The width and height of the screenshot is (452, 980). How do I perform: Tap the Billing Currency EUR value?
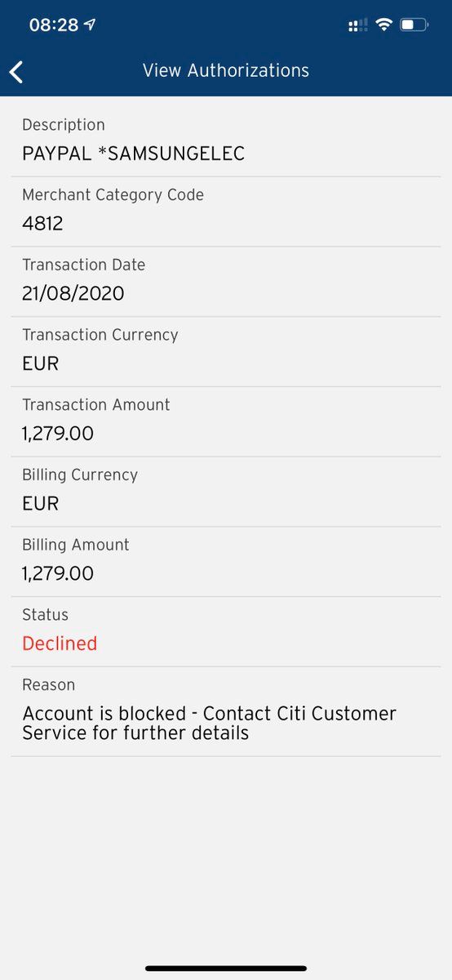click(x=41, y=504)
